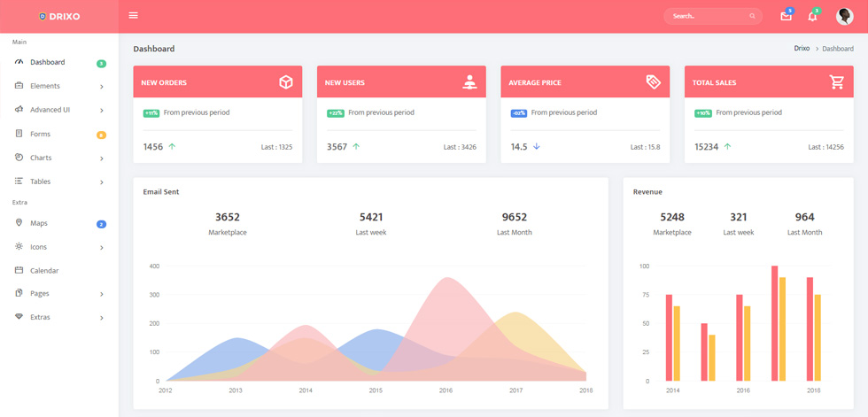Click the Maps pin icon

coord(19,222)
